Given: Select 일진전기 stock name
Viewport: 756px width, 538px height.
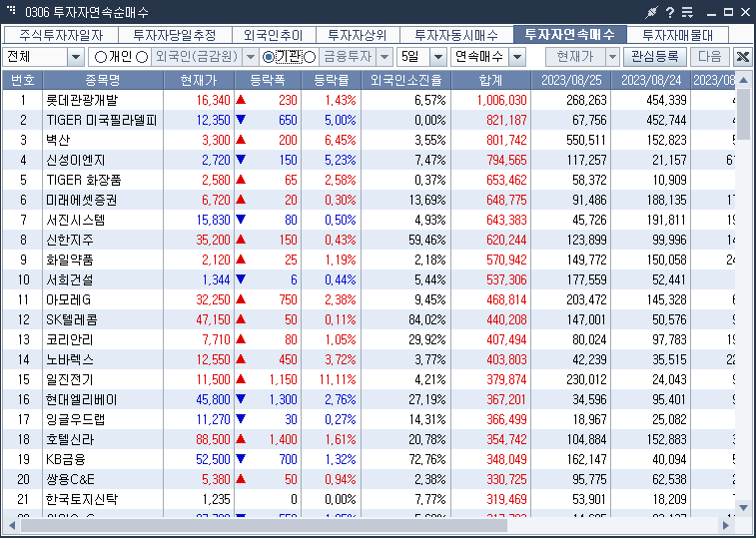Looking at the screenshot, I should 70,379.
